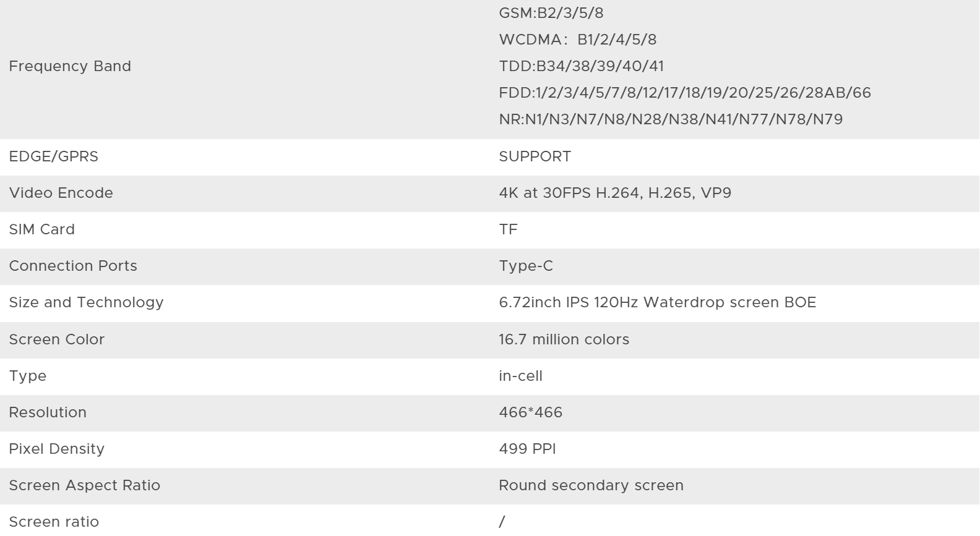The image size is (980, 536).
Task: Click the TF value in SIM Card row
Action: pos(508,229)
